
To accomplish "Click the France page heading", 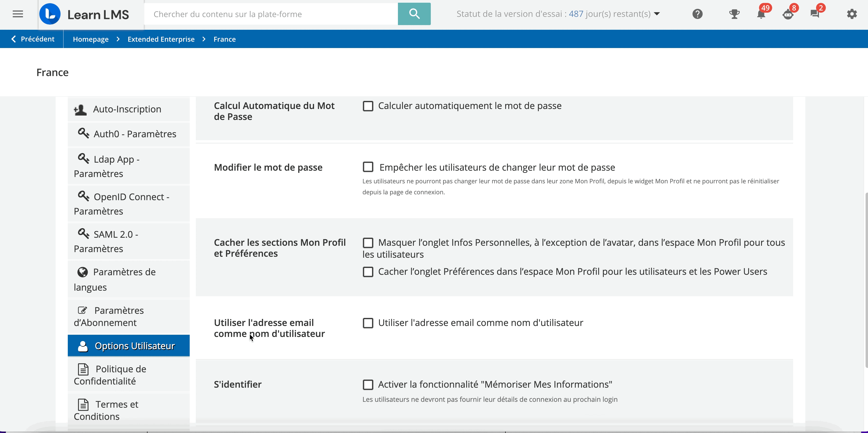I will tap(52, 72).
